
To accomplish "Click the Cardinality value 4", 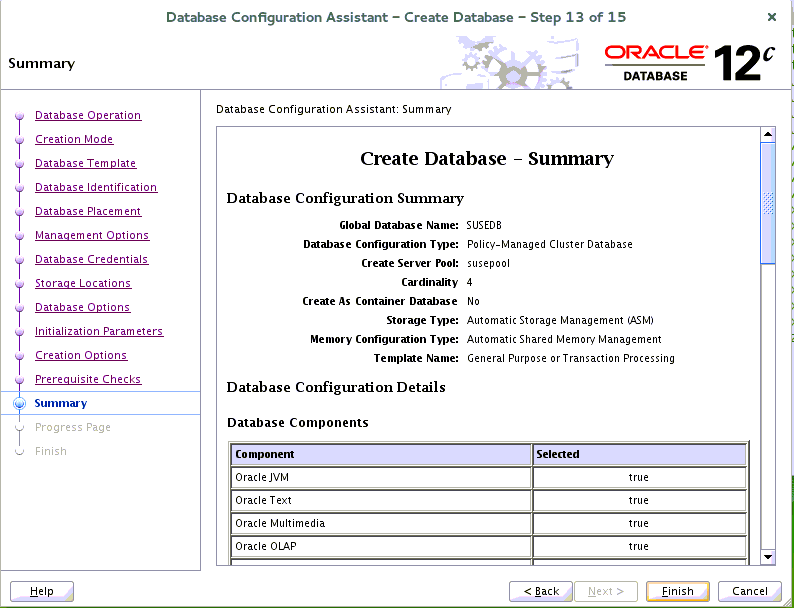I will click(469, 282).
